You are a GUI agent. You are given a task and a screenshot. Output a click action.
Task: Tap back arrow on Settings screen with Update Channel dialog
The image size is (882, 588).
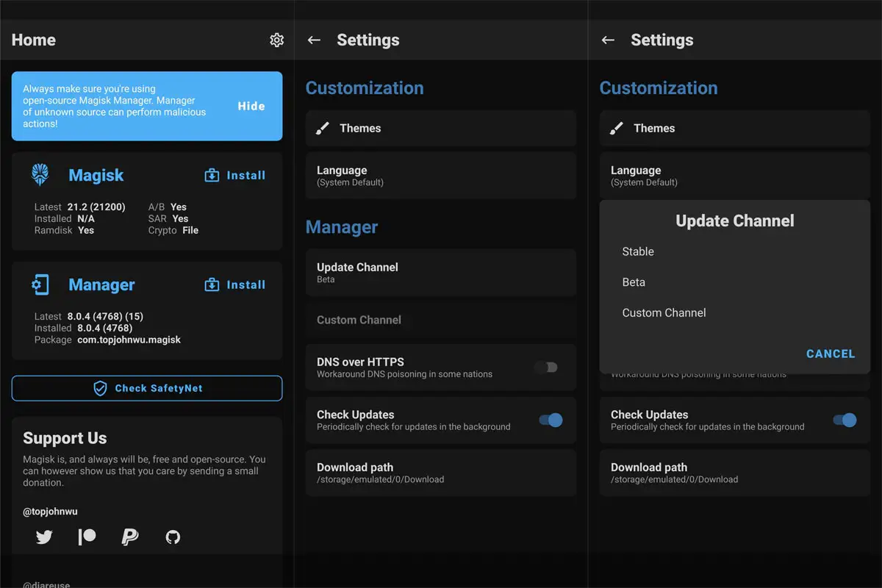coord(608,40)
